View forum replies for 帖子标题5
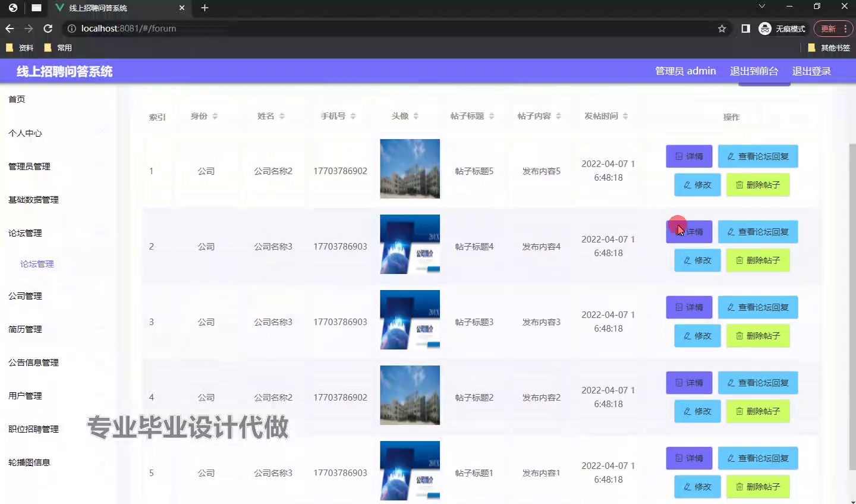Image resolution: width=856 pixels, height=504 pixels. (x=758, y=156)
